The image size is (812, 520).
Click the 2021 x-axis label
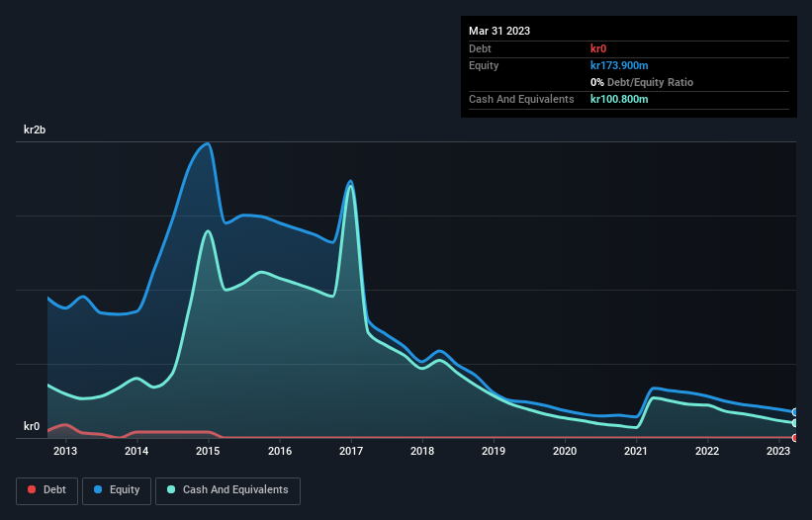(635, 451)
